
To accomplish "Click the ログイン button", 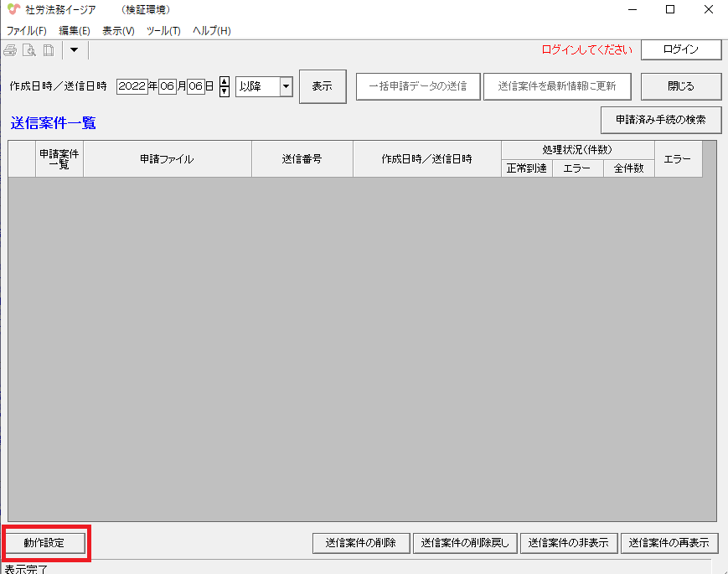I will click(680, 49).
